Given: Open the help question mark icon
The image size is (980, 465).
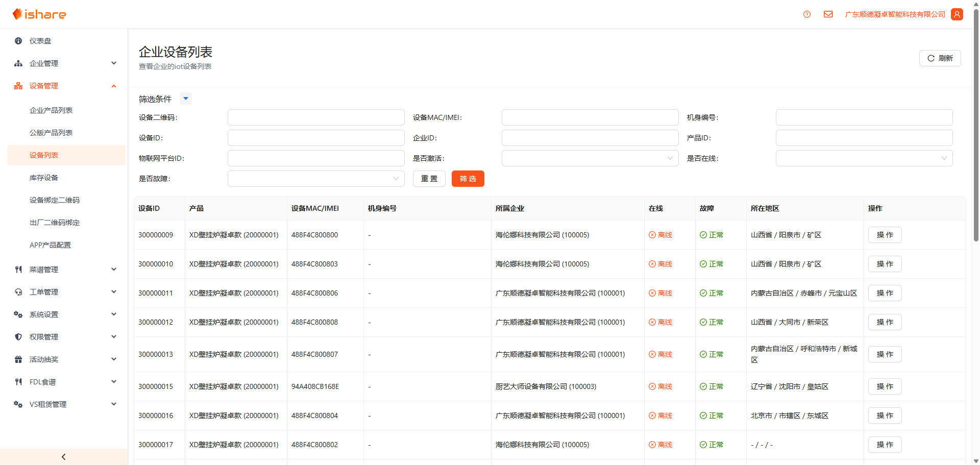Looking at the screenshot, I should click(806, 14).
